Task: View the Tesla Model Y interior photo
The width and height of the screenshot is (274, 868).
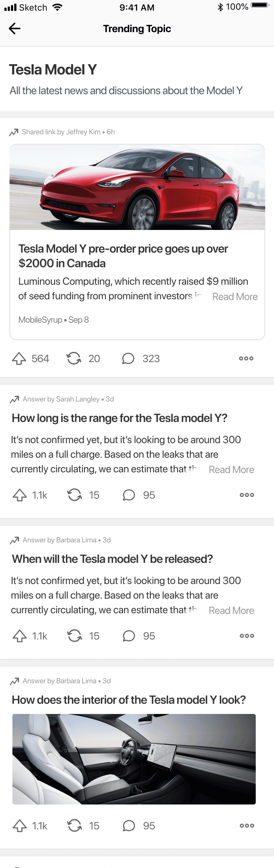Action: click(134, 759)
